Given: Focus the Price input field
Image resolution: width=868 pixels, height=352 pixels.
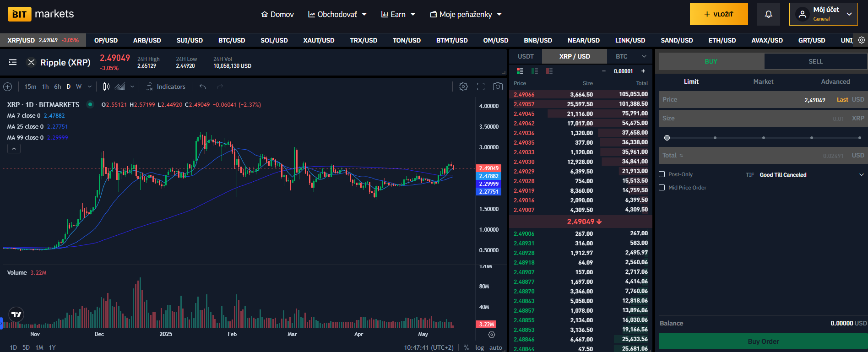Looking at the screenshot, I should coord(763,99).
